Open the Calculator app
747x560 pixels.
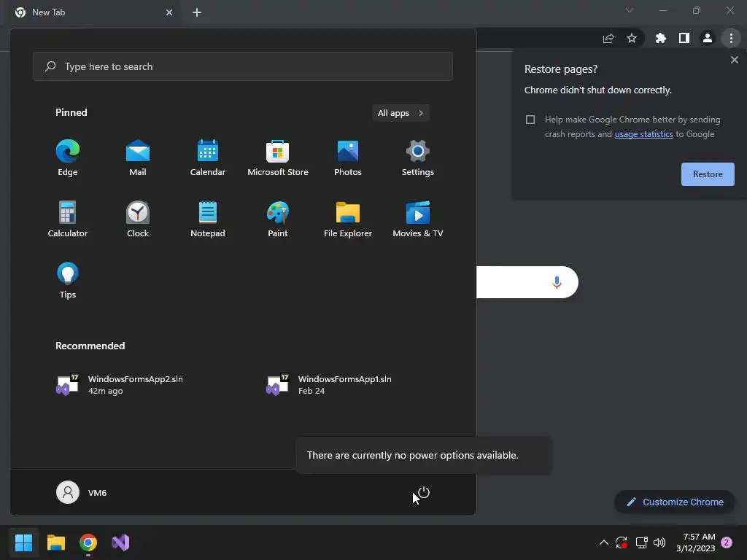pyautogui.click(x=68, y=219)
